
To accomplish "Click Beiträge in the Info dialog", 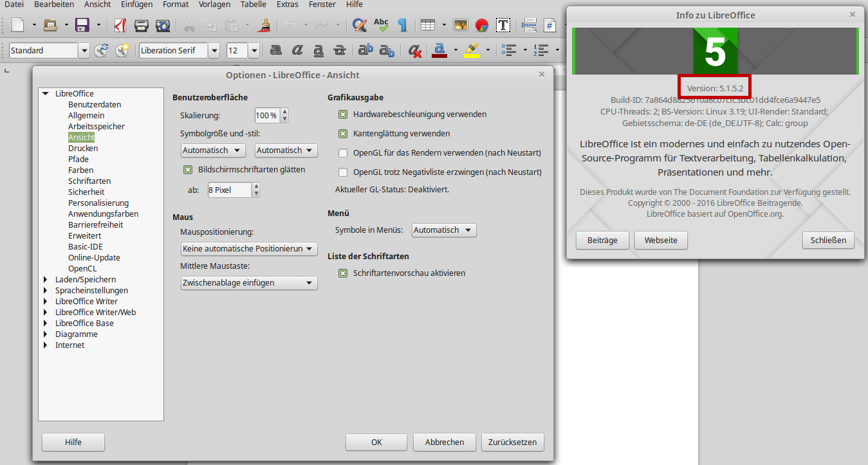I will 602,241.
